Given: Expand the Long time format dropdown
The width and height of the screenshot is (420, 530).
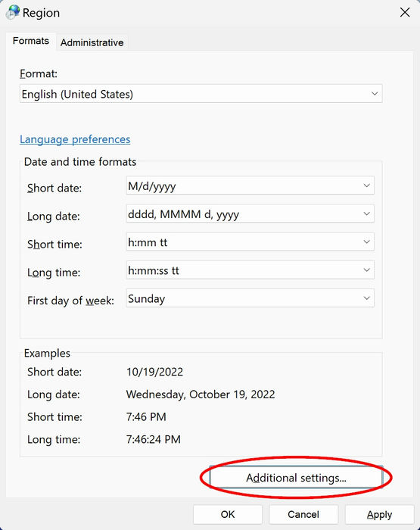Looking at the screenshot, I should [x=366, y=270].
